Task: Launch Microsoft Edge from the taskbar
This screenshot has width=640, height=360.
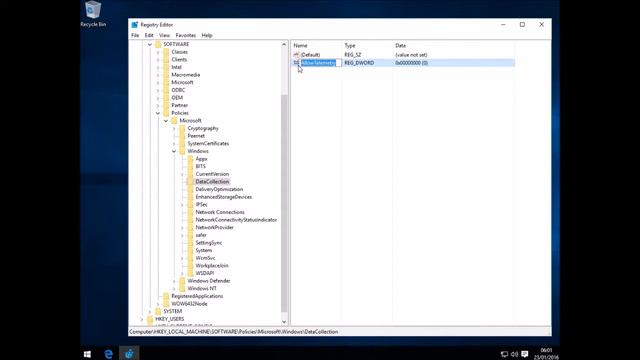Action: [x=109, y=354]
